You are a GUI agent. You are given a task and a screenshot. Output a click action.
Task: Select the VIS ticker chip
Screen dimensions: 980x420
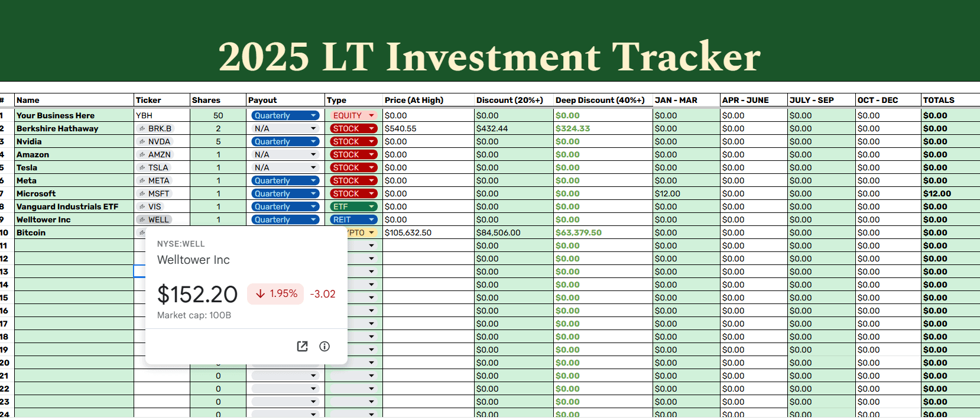[150, 206]
